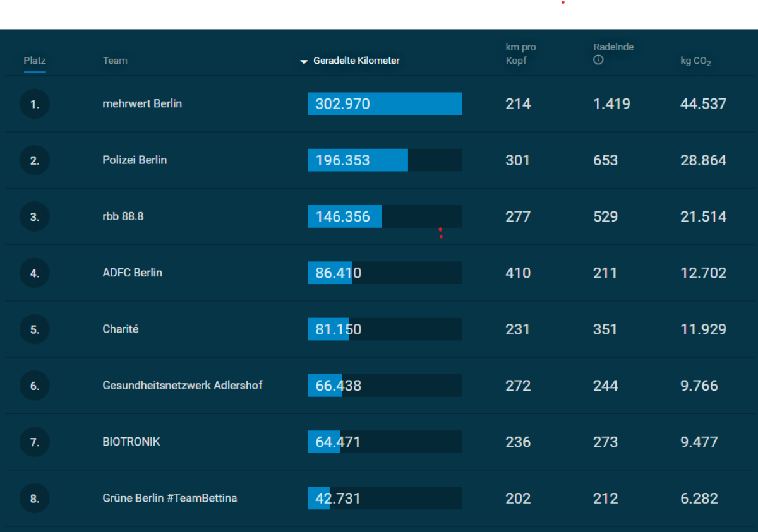This screenshot has height=532, width=758.
Task: Click the rank 1 badge
Action: (x=35, y=104)
